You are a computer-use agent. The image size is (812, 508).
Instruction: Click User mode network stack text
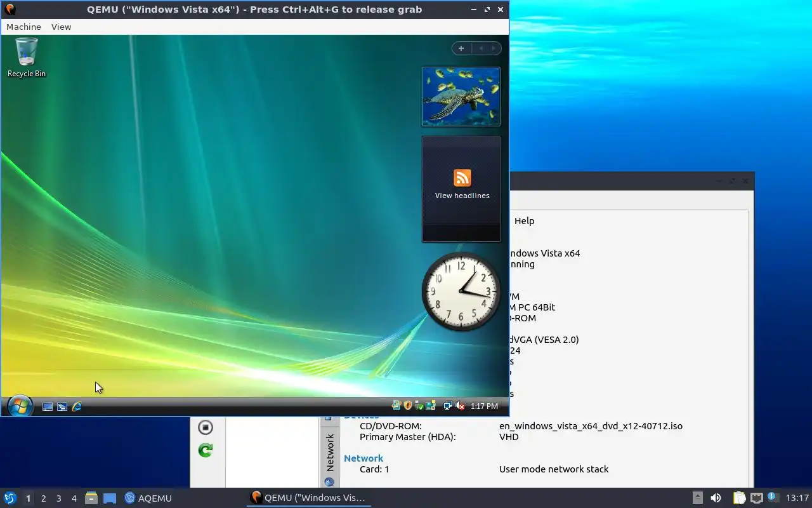tap(554, 469)
